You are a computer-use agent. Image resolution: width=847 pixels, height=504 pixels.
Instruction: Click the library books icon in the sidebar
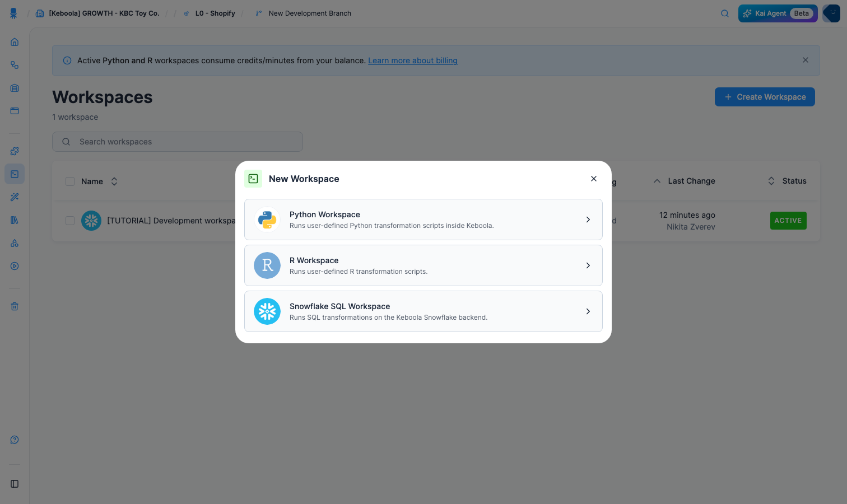pyautogui.click(x=15, y=220)
